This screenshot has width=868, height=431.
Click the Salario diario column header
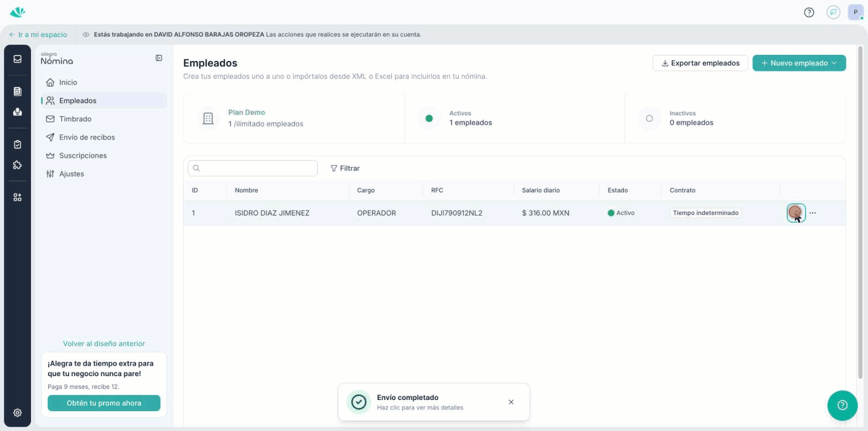(x=541, y=191)
